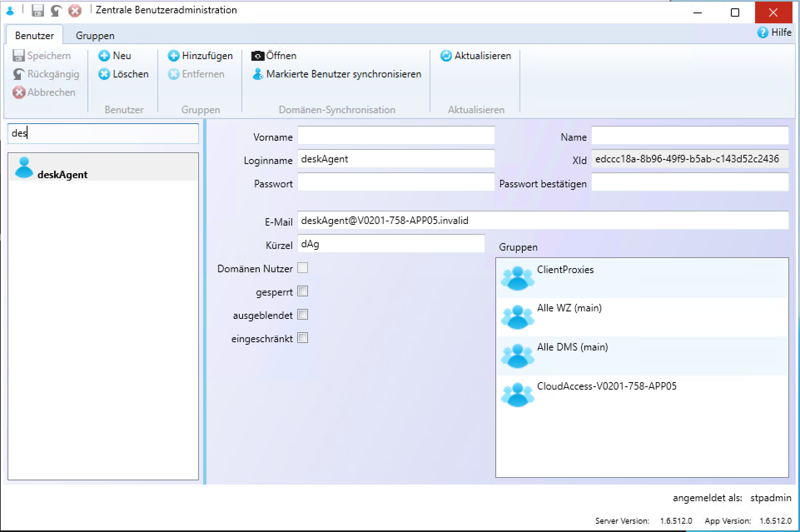Click the Vorname input field
Image resolution: width=800 pixels, height=532 pixels.
(x=396, y=136)
